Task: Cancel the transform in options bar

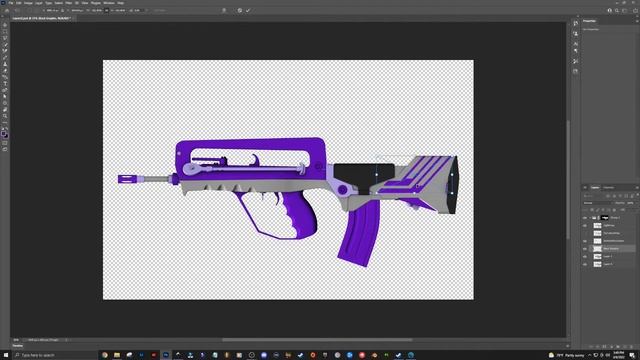Action: (240, 11)
